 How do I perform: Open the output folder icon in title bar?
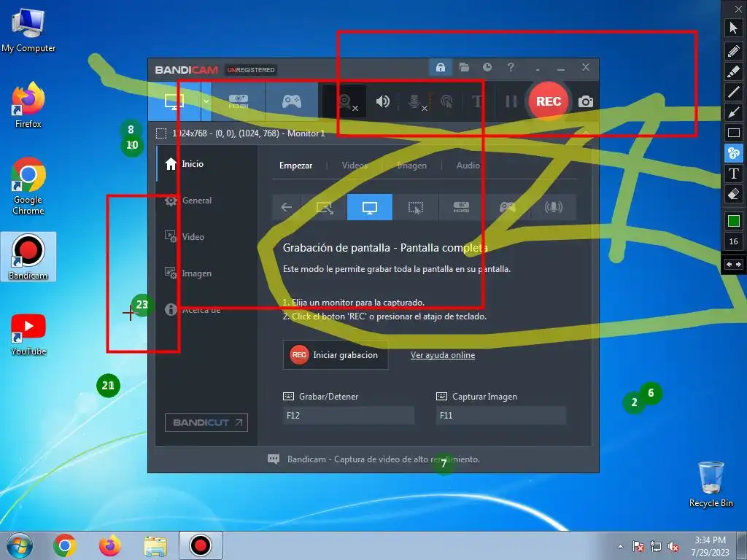464,67
